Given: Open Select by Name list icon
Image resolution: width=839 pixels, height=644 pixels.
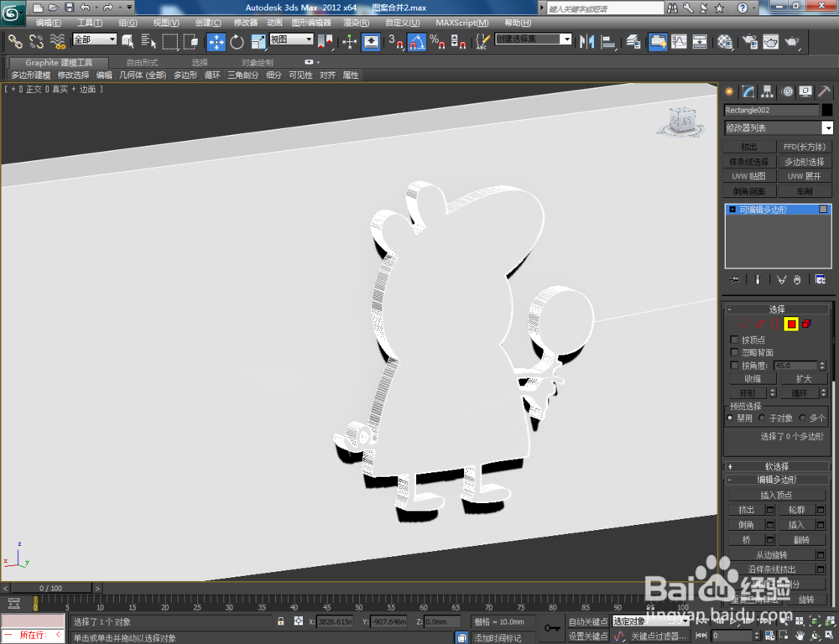Looking at the screenshot, I should (149, 41).
